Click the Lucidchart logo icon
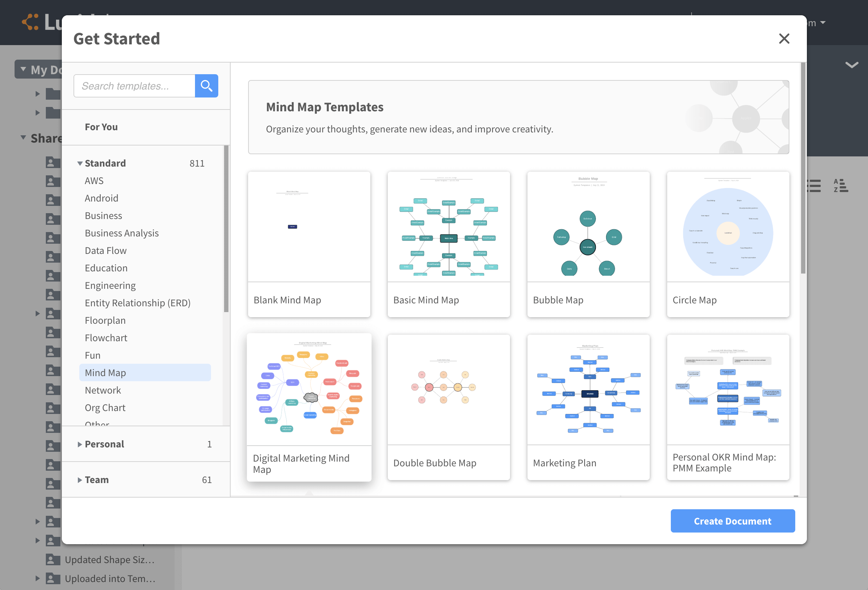The width and height of the screenshot is (868, 590). click(30, 22)
